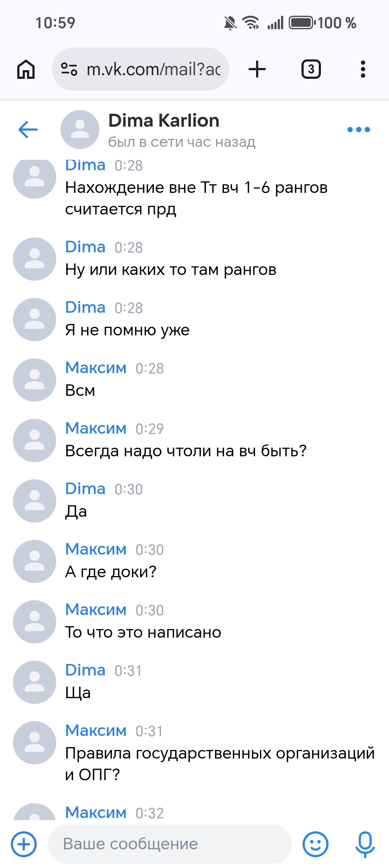The image size is (389, 868).
Task: Tap the browser home icon
Action: tap(26, 69)
